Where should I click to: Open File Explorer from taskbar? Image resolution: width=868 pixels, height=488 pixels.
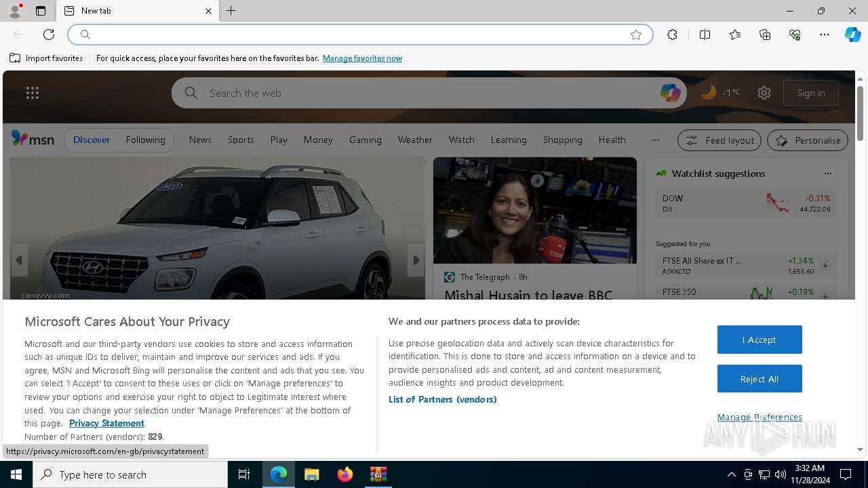pos(311,474)
